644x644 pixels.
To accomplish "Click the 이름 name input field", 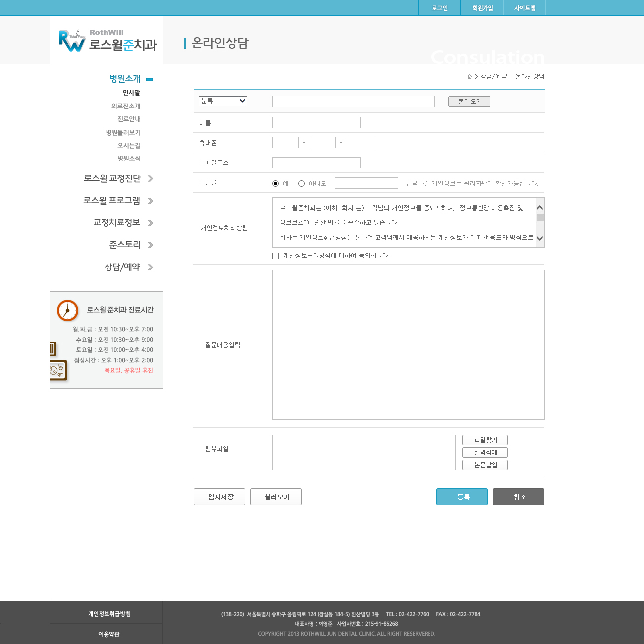I will [316, 123].
